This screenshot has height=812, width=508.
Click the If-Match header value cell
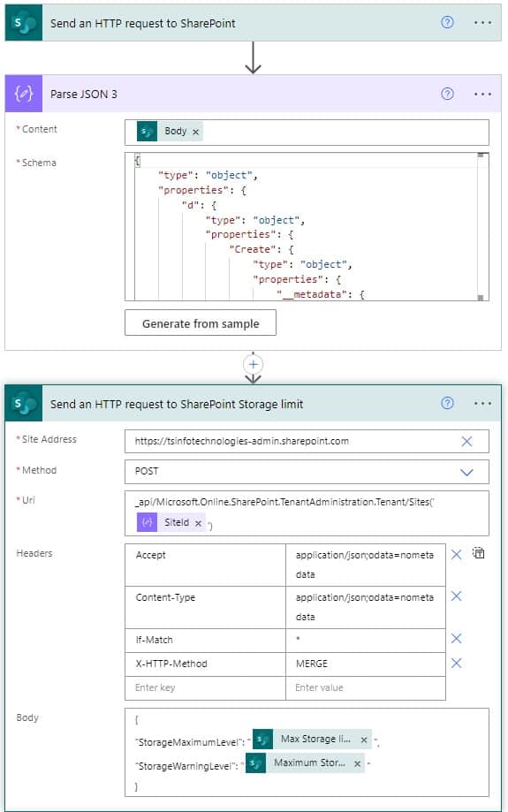coord(366,640)
